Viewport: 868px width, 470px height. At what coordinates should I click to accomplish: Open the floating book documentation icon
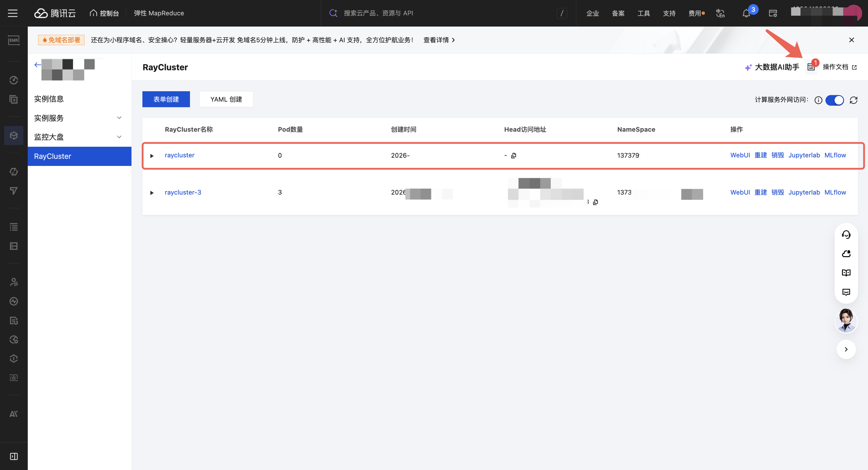pos(846,273)
